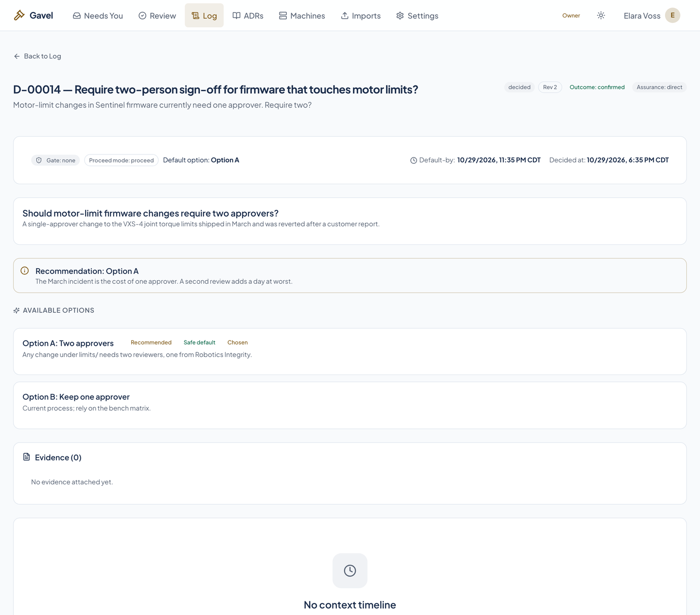Click the shield icon in Gate: none badge
This screenshot has width=700, height=615.
tap(39, 160)
